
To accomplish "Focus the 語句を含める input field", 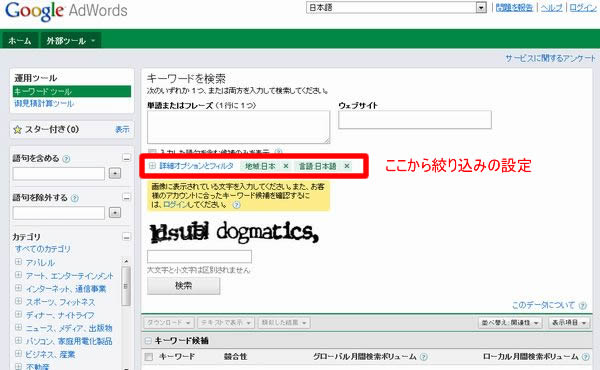I will 59,173.
